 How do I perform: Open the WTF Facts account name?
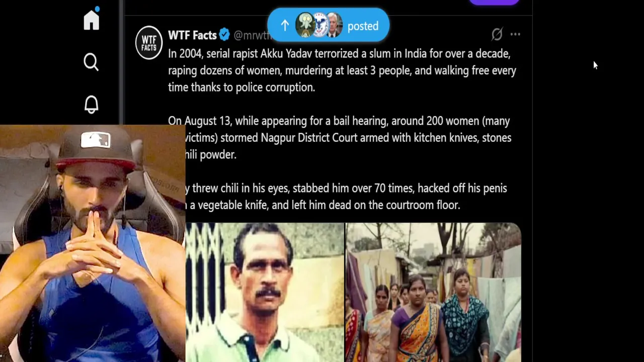tap(192, 35)
